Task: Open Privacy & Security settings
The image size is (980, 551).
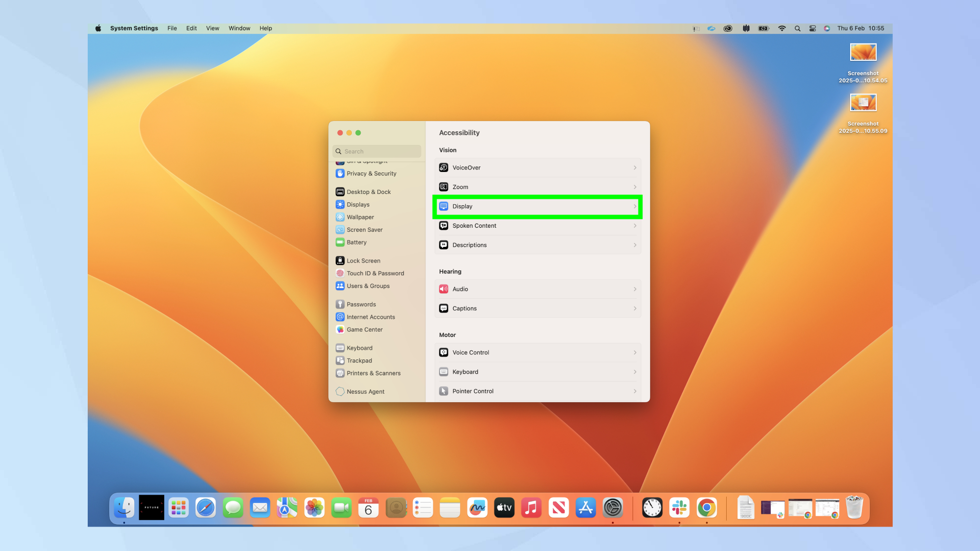Action: point(371,173)
